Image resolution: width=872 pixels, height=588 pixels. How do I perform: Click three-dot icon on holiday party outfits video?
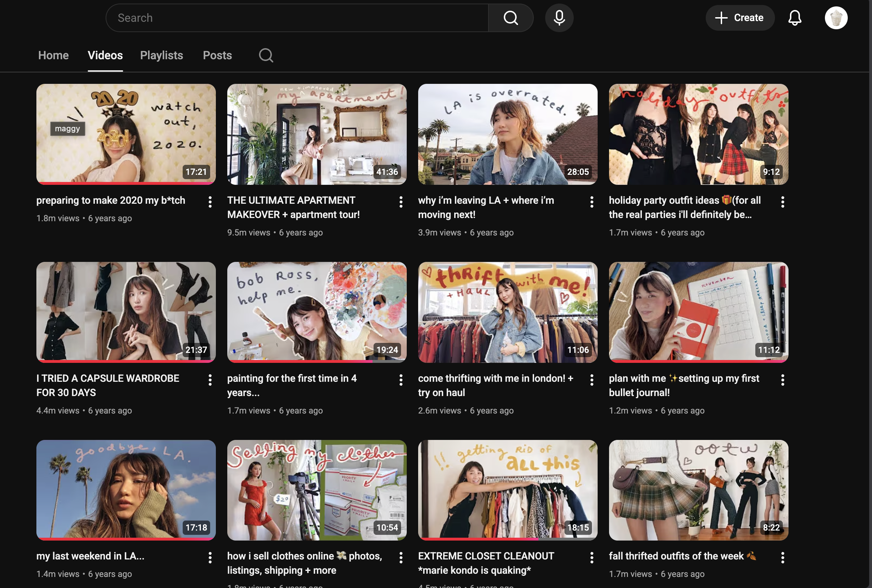(783, 202)
